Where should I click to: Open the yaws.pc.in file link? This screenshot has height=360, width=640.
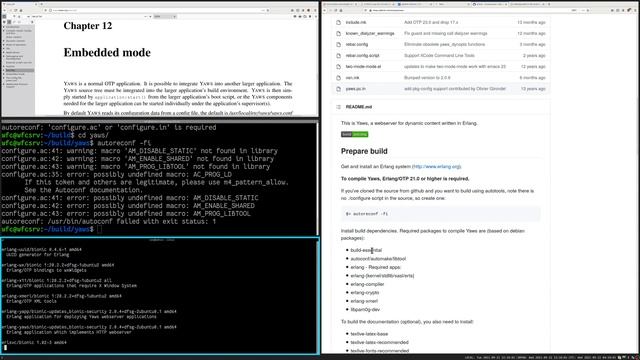click(356, 89)
